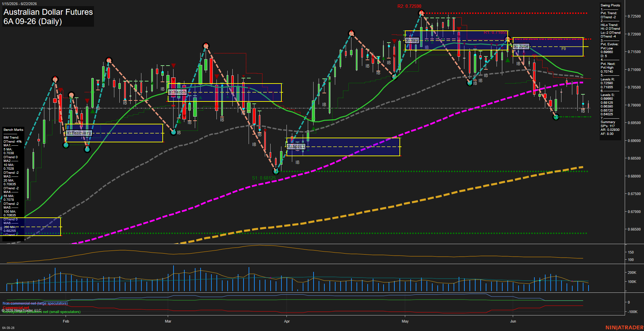
Task: Select the 0.67000 price axis label
Action: 634,212
